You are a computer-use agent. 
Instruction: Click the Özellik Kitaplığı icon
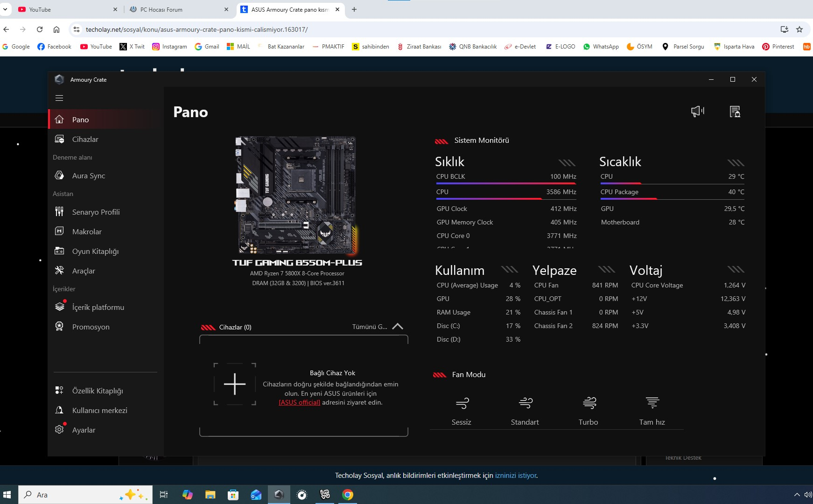[59, 390]
